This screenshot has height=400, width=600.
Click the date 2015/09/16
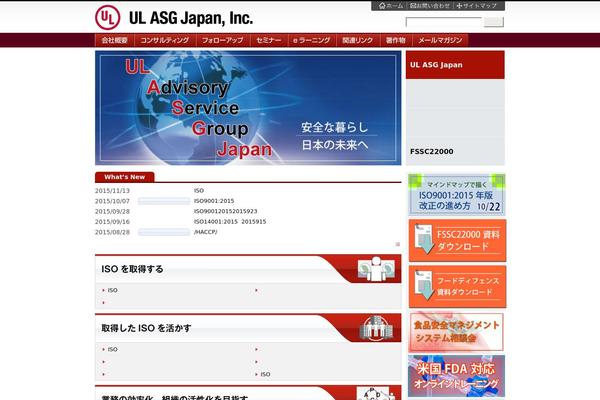(x=112, y=222)
